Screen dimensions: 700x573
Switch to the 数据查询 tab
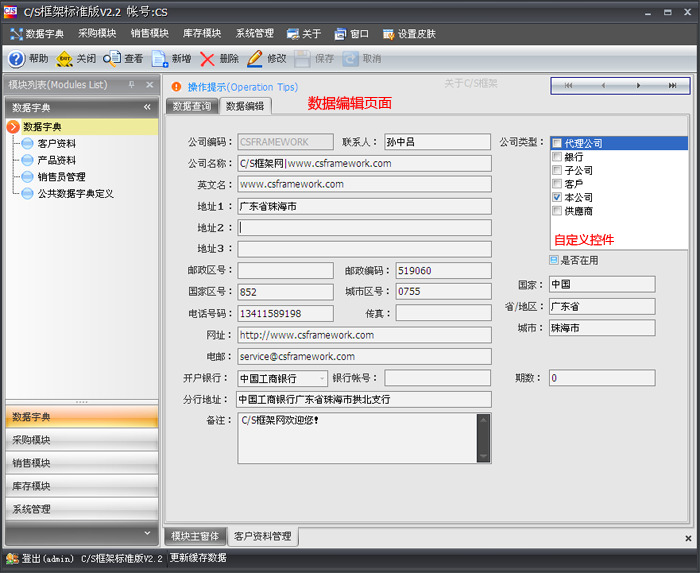(191, 106)
